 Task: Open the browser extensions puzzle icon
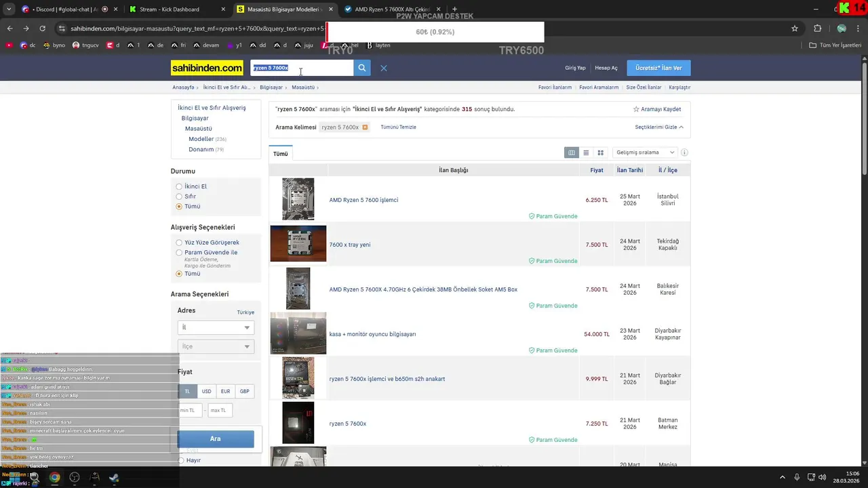pyautogui.click(x=817, y=28)
